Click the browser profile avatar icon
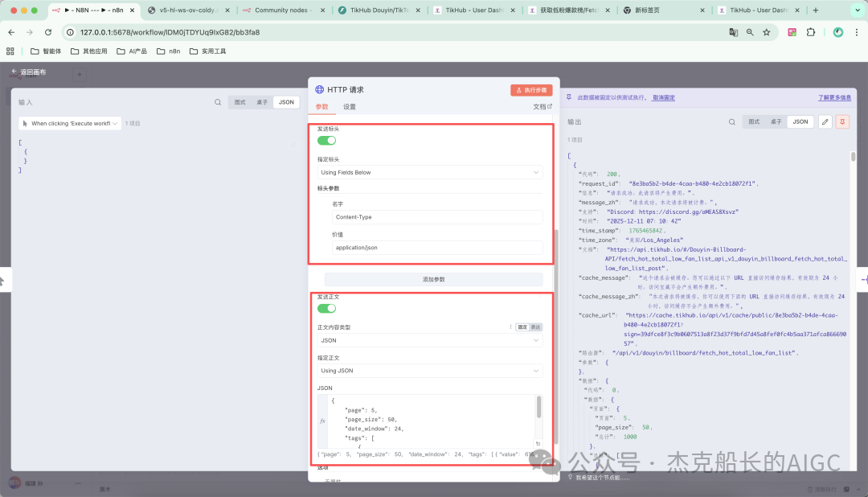This screenshot has height=497, width=868. 838,32
